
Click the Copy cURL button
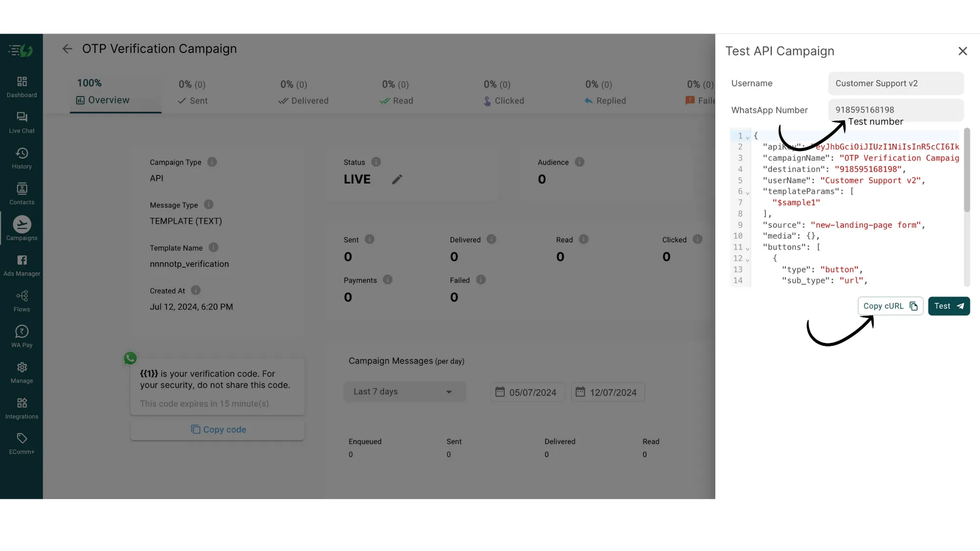[890, 306]
